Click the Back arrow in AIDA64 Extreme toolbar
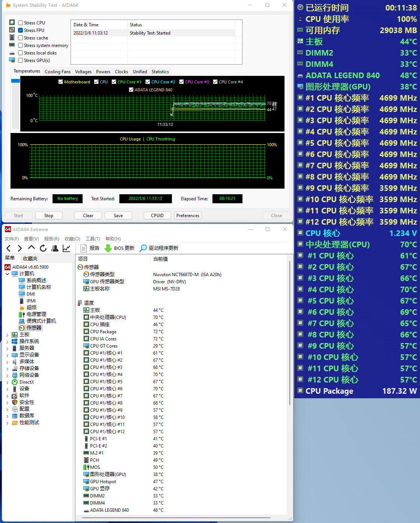The height and width of the screenshot is (523, 420). pos(9,248)
